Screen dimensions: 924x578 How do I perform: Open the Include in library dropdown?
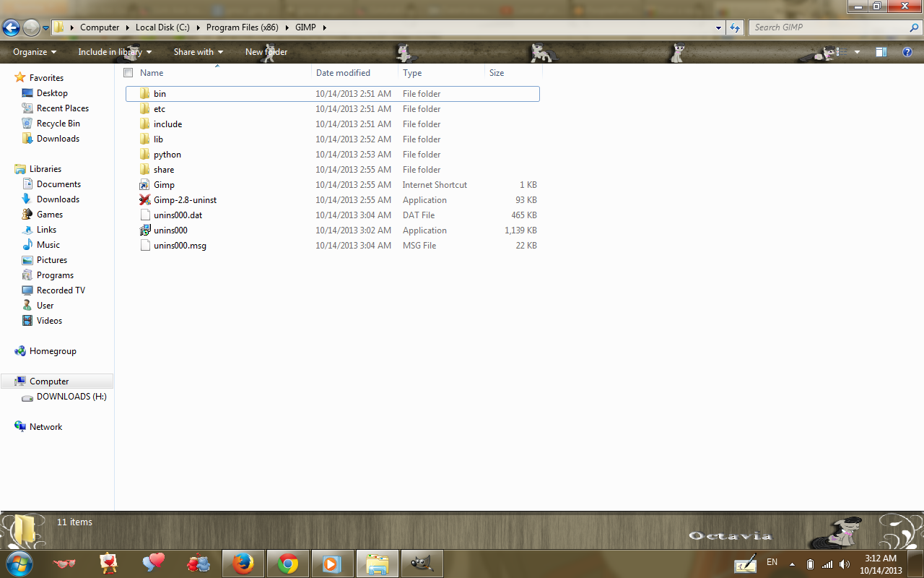point(115,52)
